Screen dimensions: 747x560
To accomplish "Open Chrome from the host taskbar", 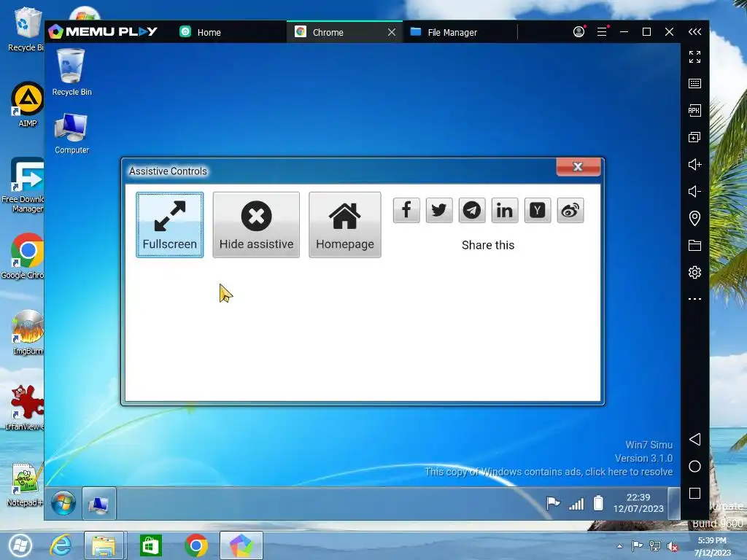I will [x=196, y=545].
